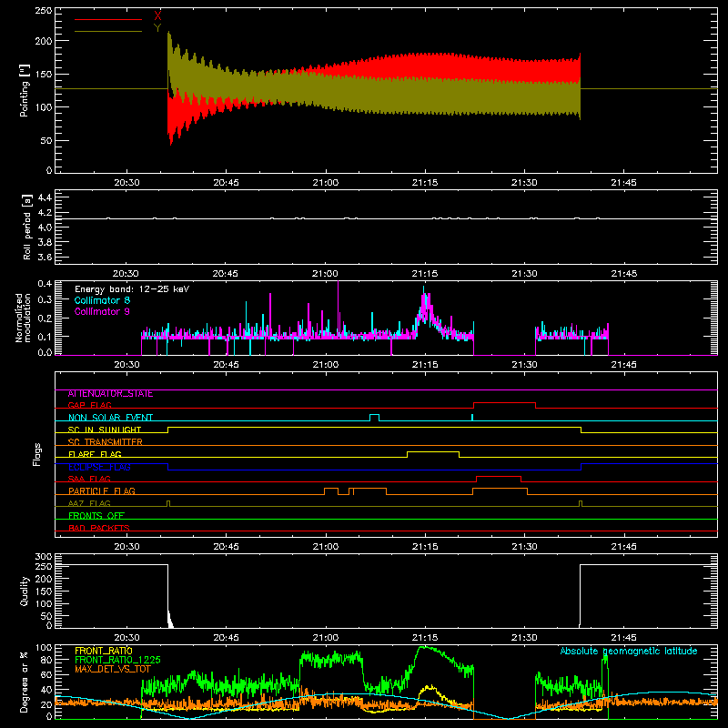Click the wide pulse on the NON_SOLAR_EVENT line

[374, 417]
